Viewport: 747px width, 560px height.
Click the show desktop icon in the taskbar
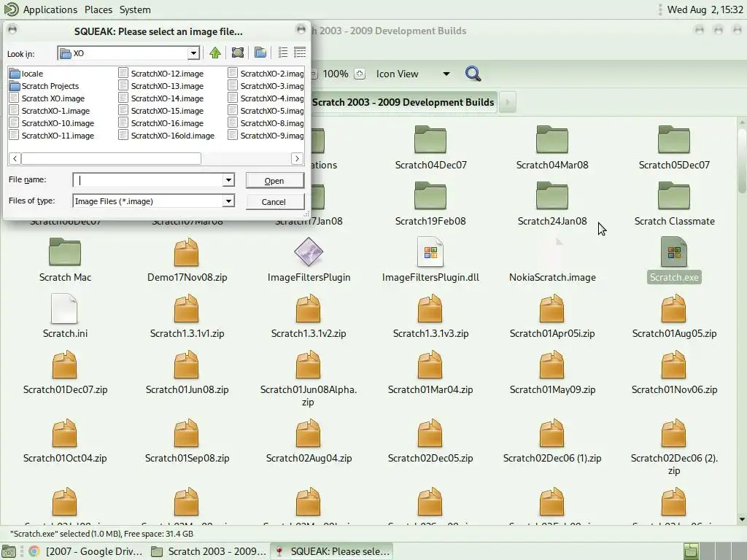click(x=9, y=551)
